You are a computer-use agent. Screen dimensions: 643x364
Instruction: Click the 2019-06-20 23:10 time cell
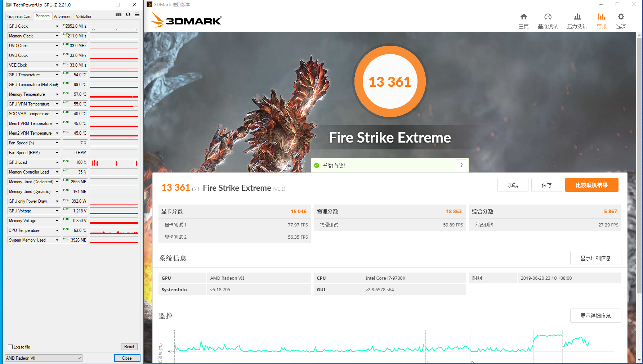[569, 278]
